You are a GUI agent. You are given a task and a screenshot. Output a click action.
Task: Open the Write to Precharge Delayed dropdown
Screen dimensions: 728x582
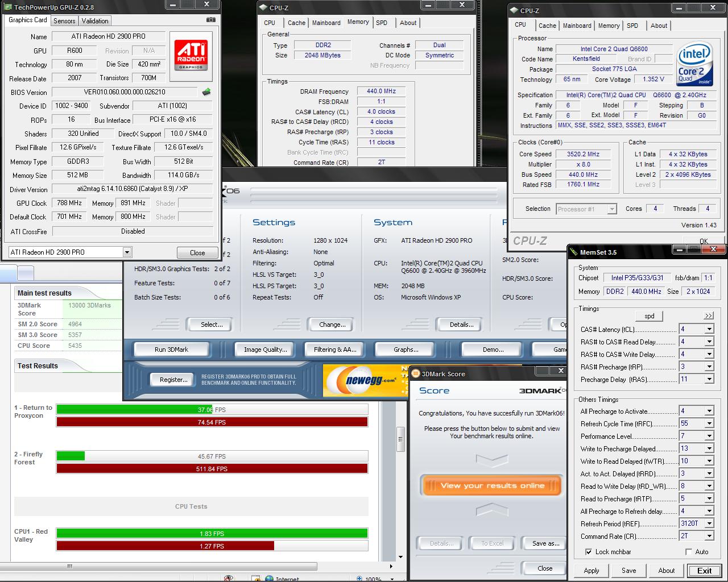coord(709,448)
